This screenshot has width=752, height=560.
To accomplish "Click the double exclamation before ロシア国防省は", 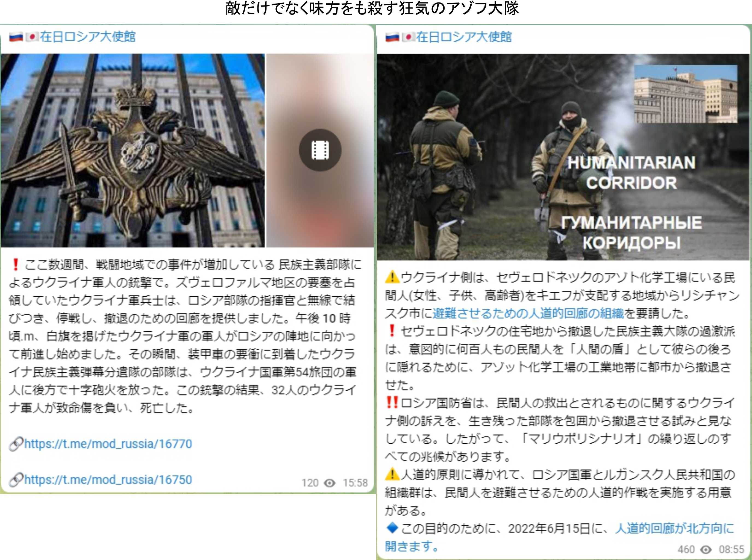I will [x=392, y=403].
